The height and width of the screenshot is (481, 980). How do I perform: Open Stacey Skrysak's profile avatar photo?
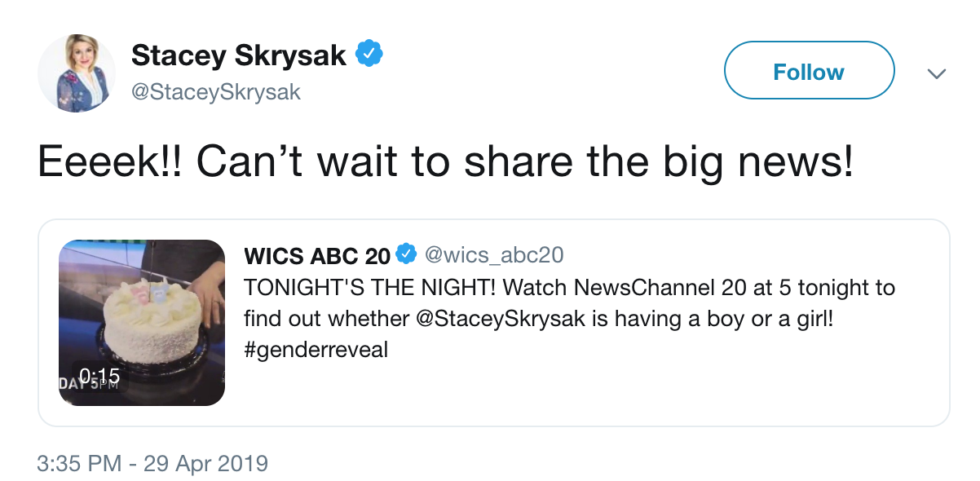(77, 73)
